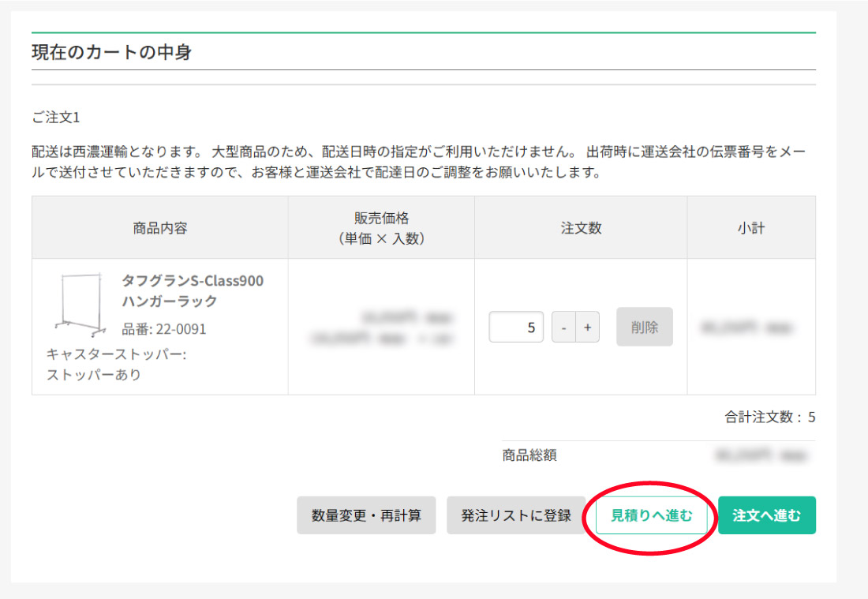Viewport: 868px width, 599px height.
Task: Click the ご注文1 order label
Action: [x=56, y=118]
